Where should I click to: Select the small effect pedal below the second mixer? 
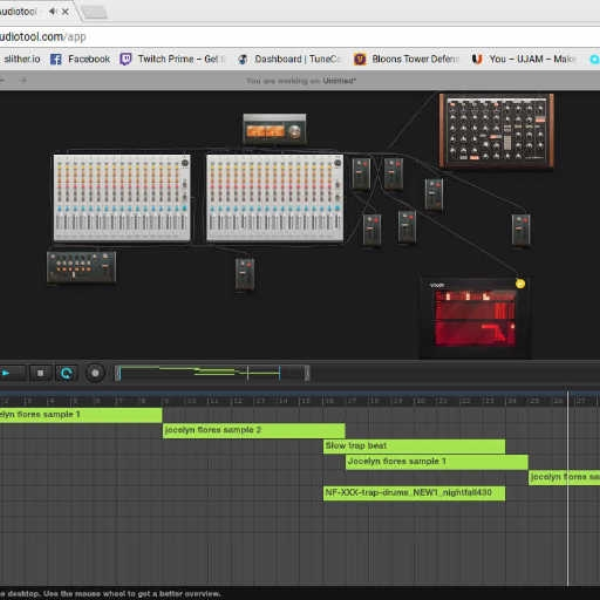click(x=245, y=274)
